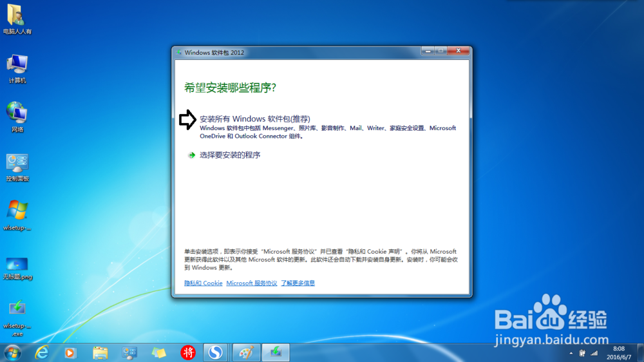Open the red mahjong game taskbar icon
The image size is (644, 362).
[x=188, y=352]
